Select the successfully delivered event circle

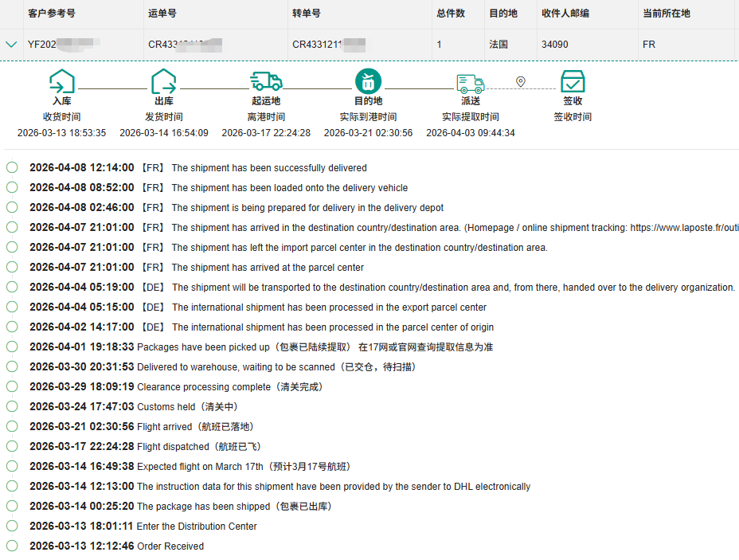(12, 167)
